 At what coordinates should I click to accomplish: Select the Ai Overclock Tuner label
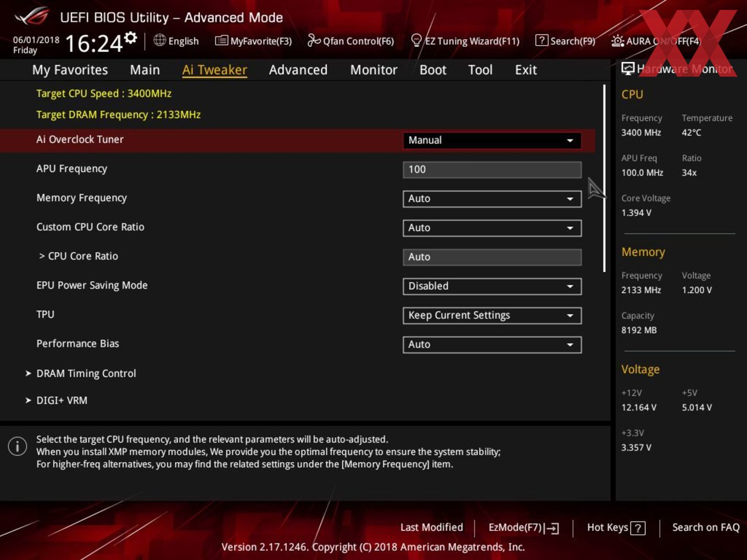(80, 139)
